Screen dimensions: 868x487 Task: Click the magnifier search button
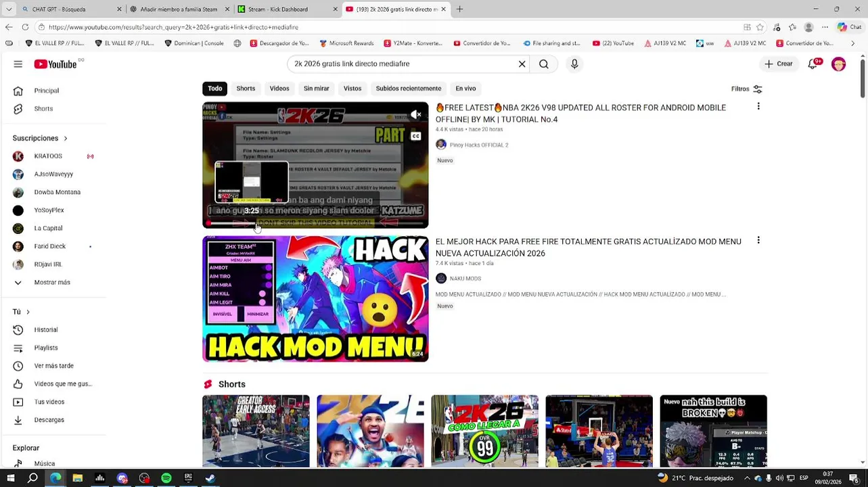544,64
